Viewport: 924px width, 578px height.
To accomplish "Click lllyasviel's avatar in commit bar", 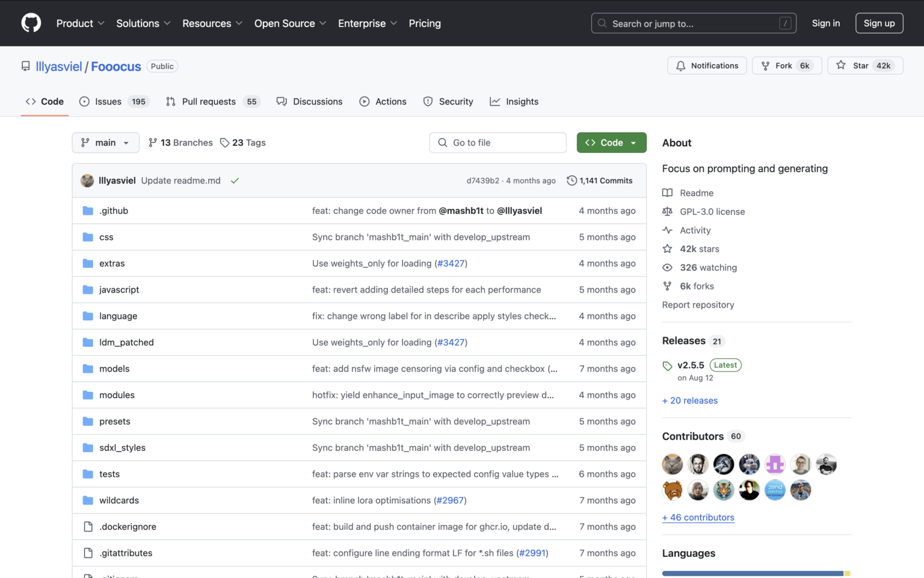I will pos(87,181).
